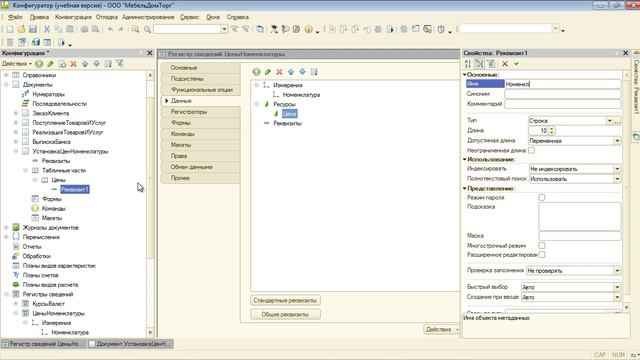640x360 pixels.
Task: Click the pencil edit icon in Configuration panel
Action: pyautogui.click(x=50, y=64)
